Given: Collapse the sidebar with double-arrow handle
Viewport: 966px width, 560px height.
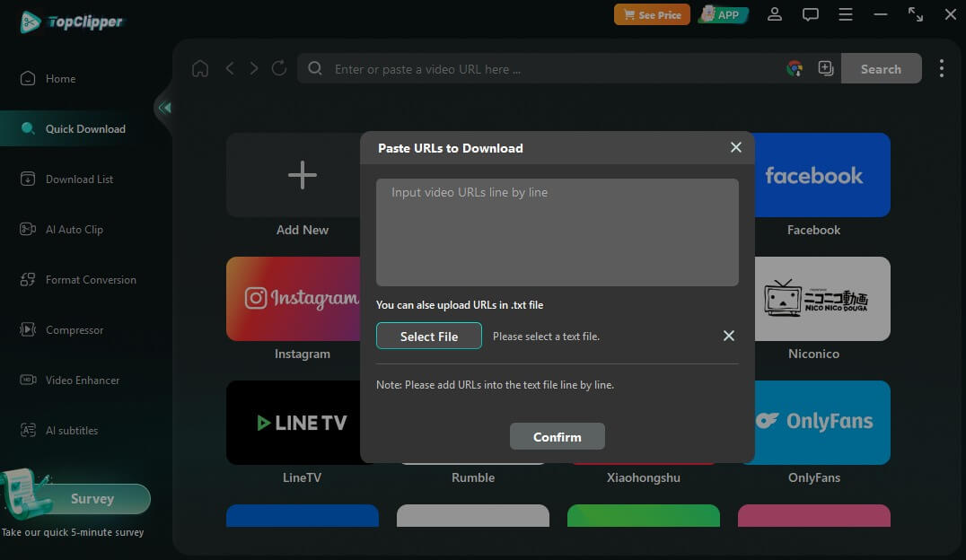Looking at the screenshot, I should [164, 108].
